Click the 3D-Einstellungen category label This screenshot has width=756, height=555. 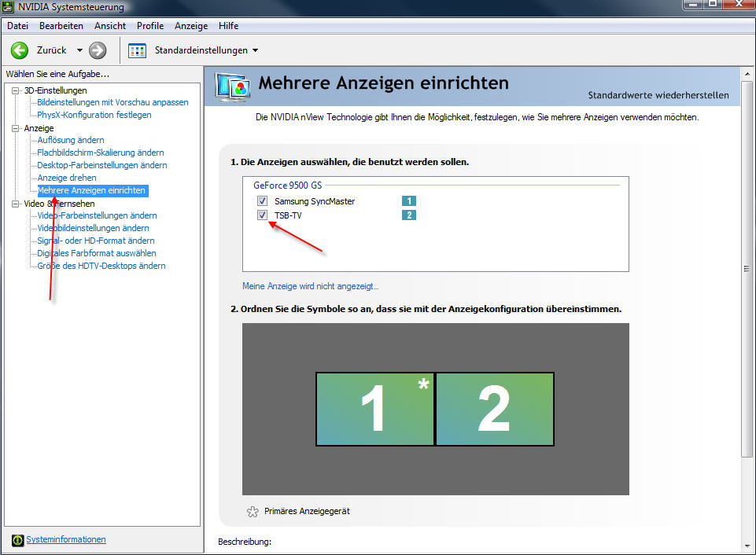(55, 90)
